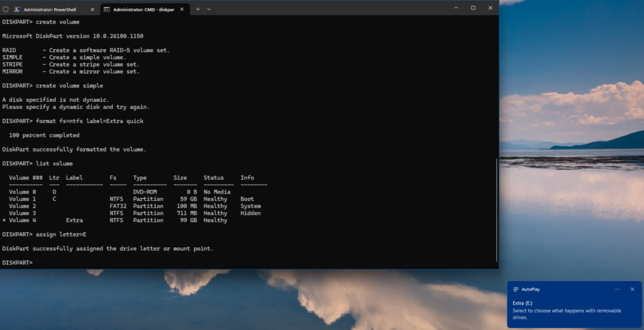Click the 'Extra (E:)' notification title

(x=523, y=304)
